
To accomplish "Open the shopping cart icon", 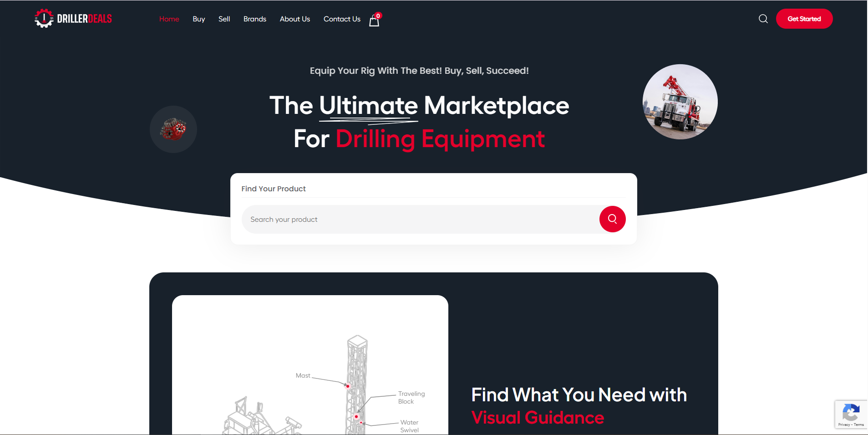I will [x=374, y=20].
